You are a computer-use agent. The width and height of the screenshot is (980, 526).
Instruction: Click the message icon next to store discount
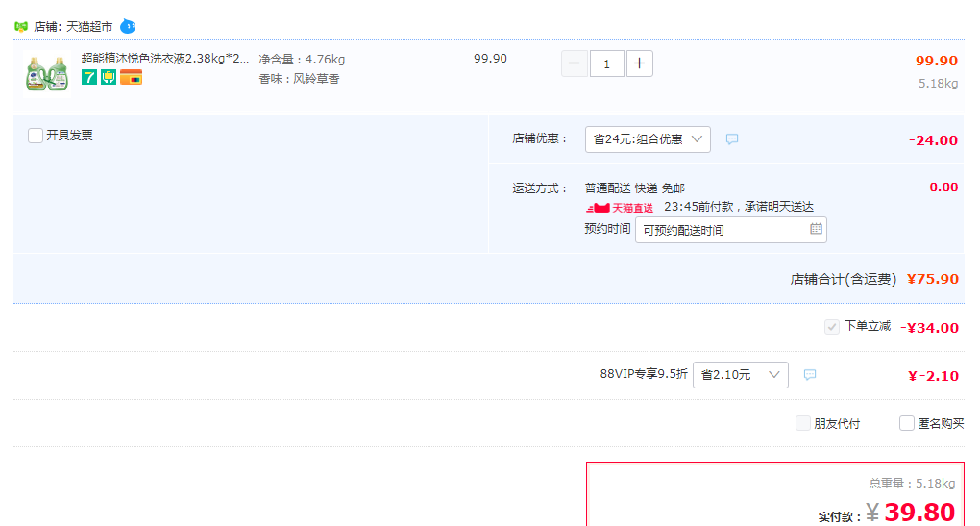pyautogui.click(x=732, y=138)
